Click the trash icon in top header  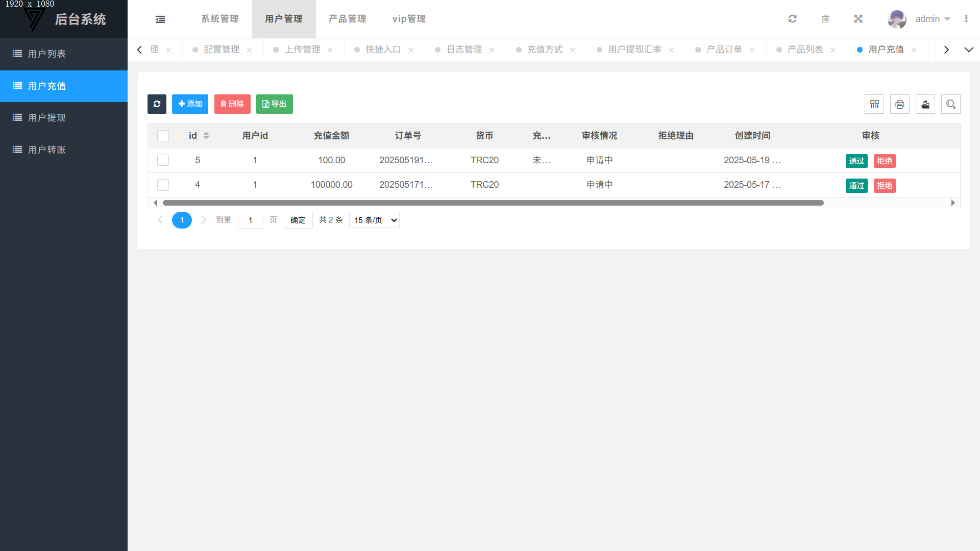[825, 19]
